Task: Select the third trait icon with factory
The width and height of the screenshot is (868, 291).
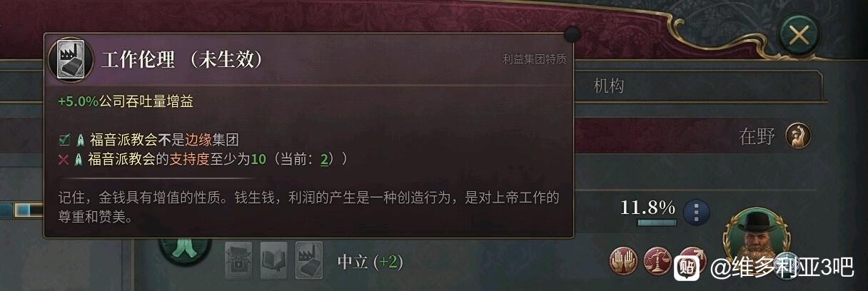Action: tap(308, 259)
